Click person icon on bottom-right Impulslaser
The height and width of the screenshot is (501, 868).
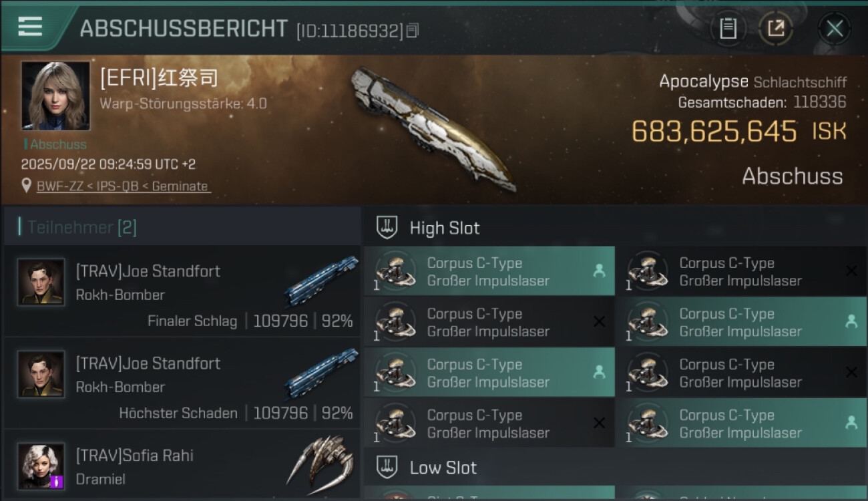[851, 423]
